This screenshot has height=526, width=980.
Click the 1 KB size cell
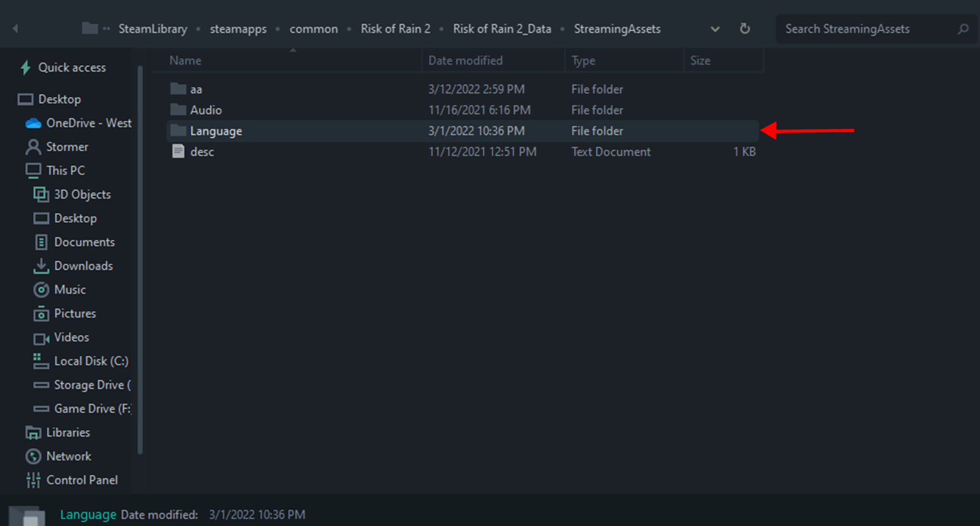(744, 152)
